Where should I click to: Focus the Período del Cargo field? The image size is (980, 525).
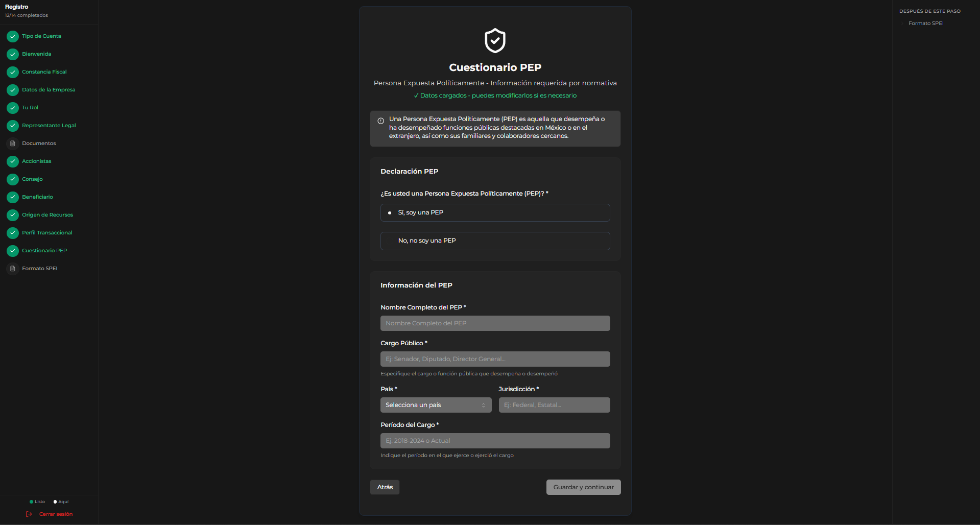pyautogui.click(x=495, y=441)
